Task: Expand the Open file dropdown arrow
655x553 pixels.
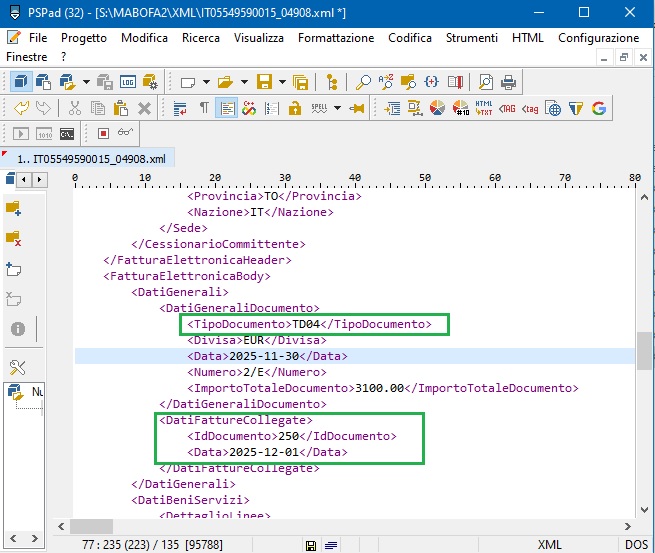Action: (243, 82)
